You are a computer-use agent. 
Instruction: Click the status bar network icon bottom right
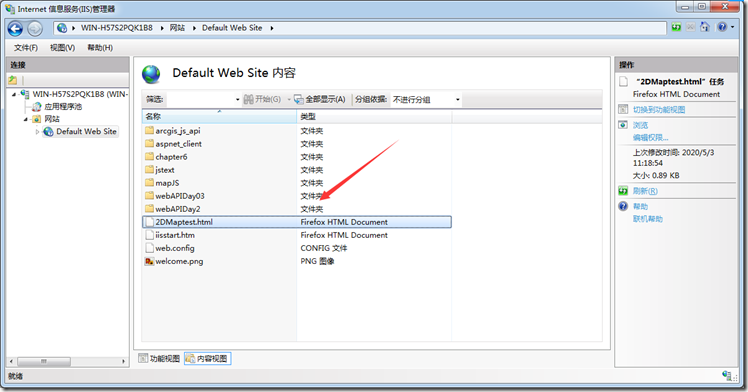click(x=727, y=375)
